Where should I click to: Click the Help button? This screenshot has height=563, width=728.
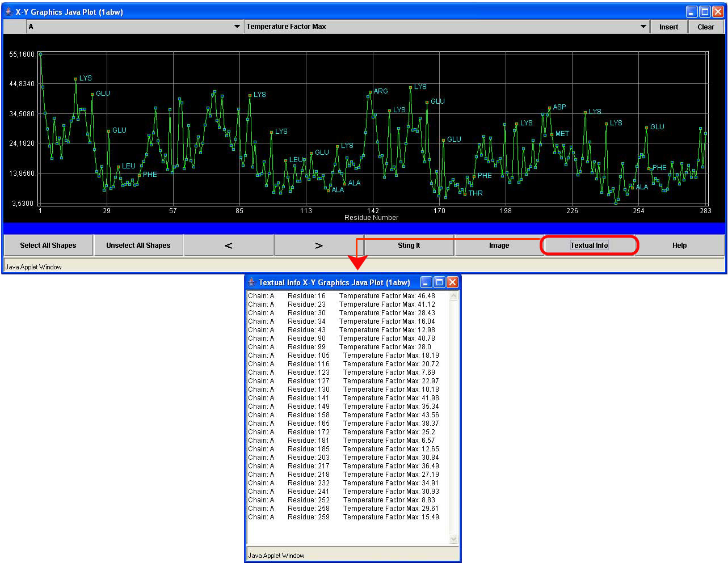point(680,245)
